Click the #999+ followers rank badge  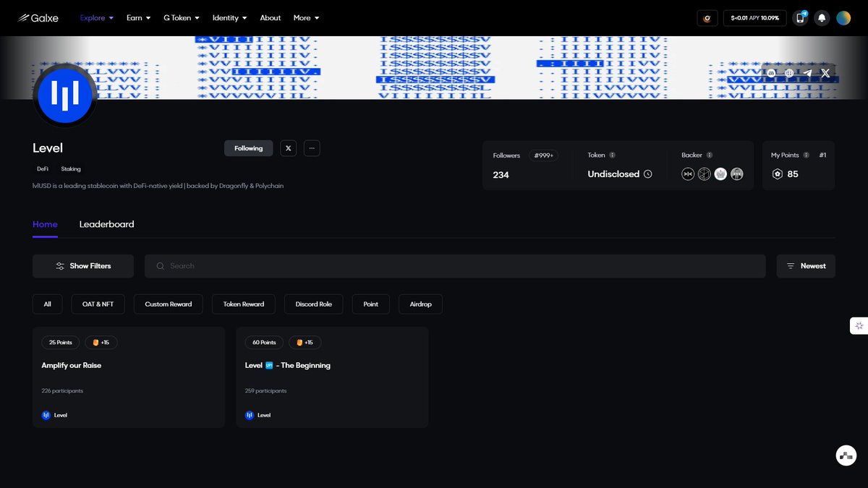[543, 155]
